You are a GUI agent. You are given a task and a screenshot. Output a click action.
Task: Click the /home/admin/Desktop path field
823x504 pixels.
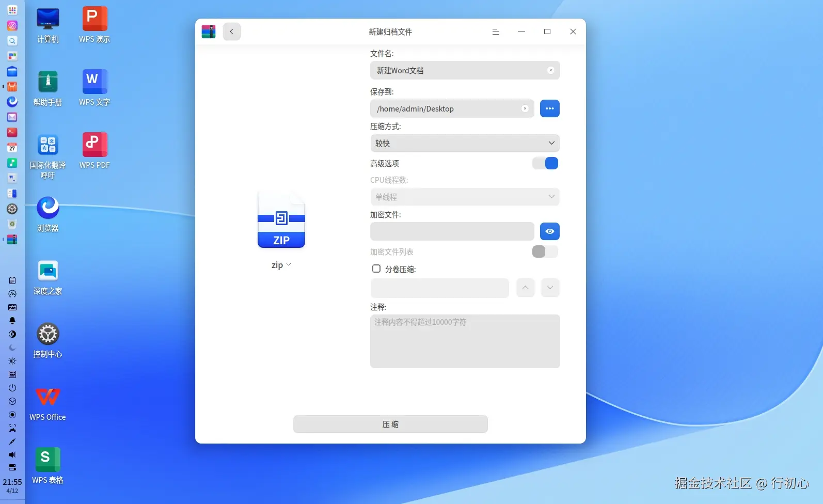(x=452, y=108)
